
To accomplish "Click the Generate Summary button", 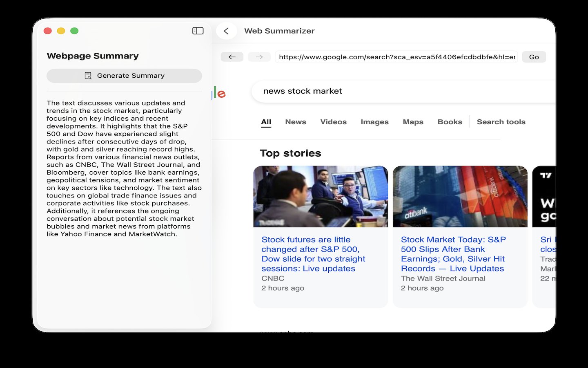I will coord(124,76).
